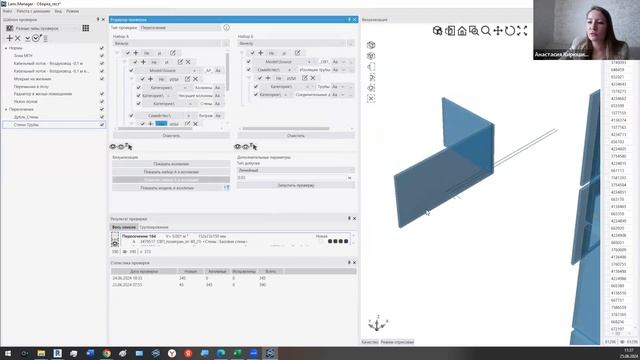Collapse the 'Пересечения' tree group

coord(6,109)
